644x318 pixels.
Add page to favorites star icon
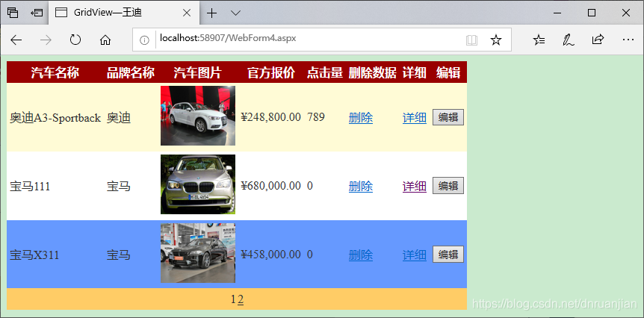[496, 40]
